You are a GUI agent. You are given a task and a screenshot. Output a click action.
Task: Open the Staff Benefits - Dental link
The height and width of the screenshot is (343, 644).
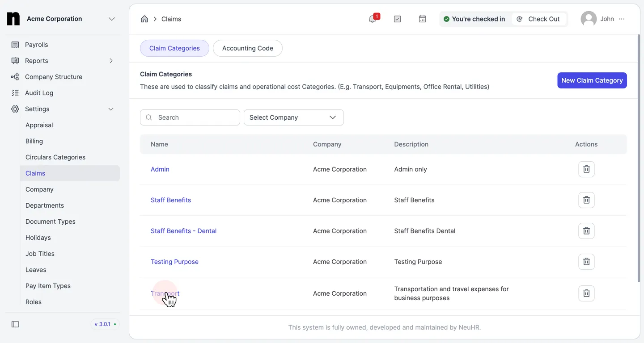[183, 231]
